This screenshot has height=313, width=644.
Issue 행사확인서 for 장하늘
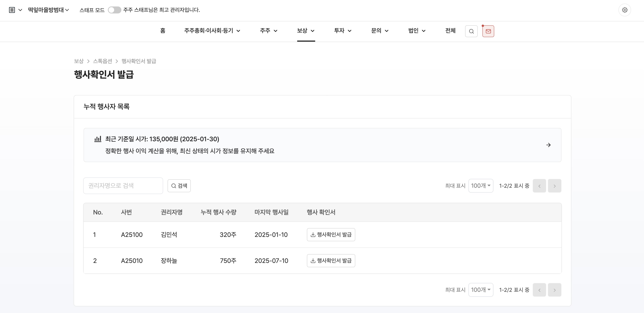[331, 261]
